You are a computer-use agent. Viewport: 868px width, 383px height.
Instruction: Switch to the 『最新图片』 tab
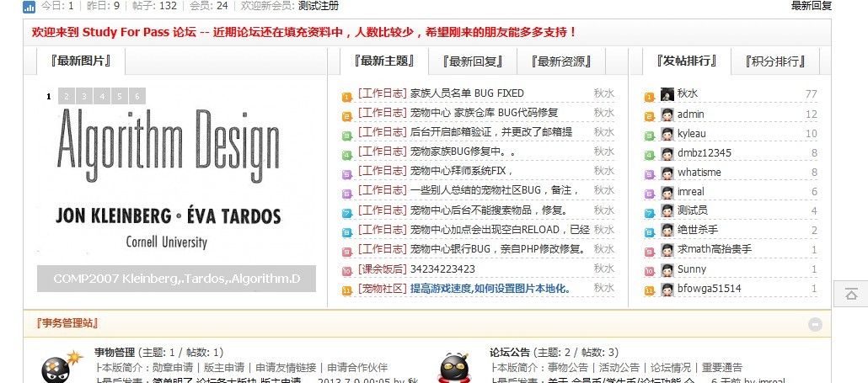click(x=81, y=61)
